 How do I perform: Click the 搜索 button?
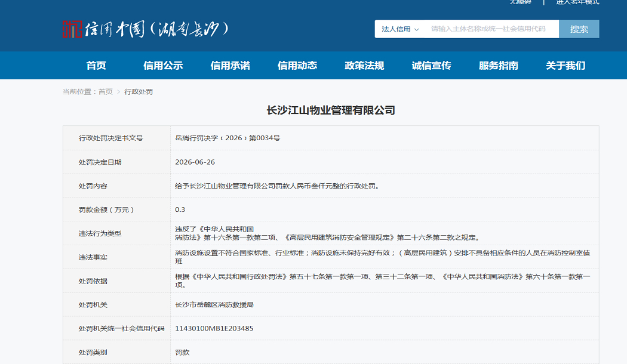tap(579, 29)
